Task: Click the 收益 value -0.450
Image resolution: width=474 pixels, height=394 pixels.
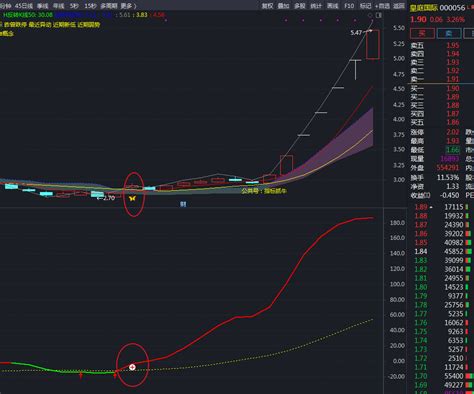Action: (x=450, y=195)
